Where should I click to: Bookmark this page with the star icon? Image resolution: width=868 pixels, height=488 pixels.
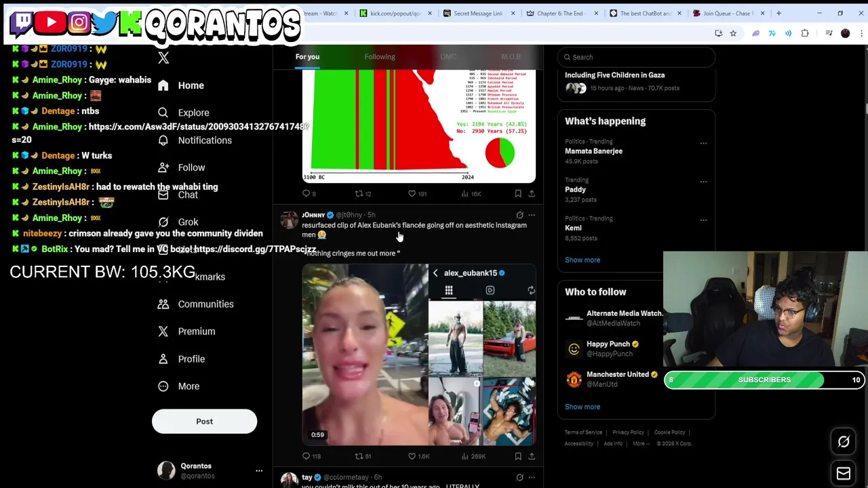pyautogui.click(x=733, y=33)
